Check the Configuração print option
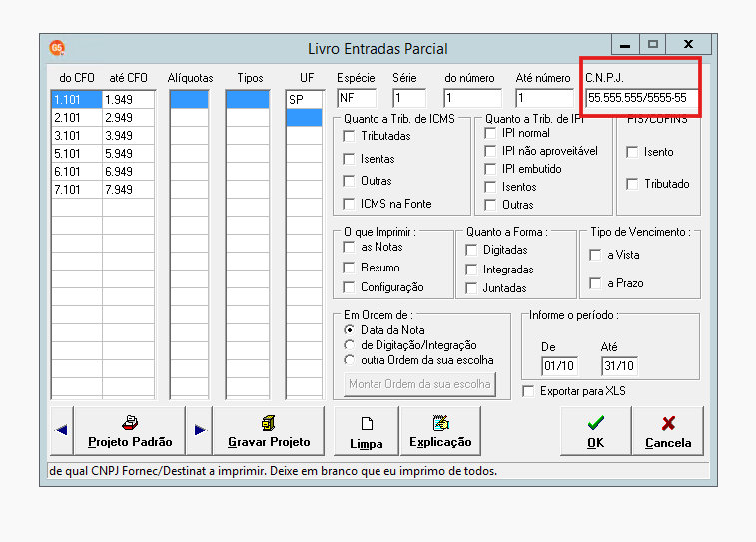The height and width of the screenshot is (542, 756). tap(349, 287)
